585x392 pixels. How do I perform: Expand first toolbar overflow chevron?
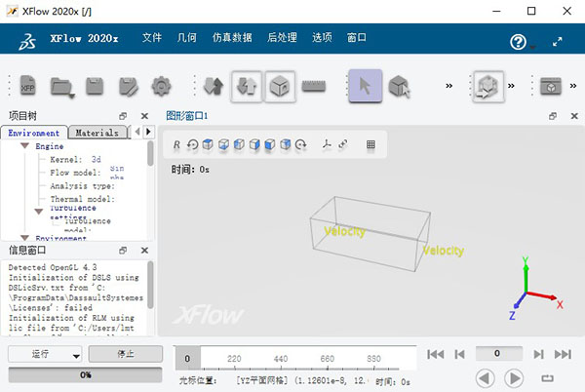coord(449,86)
